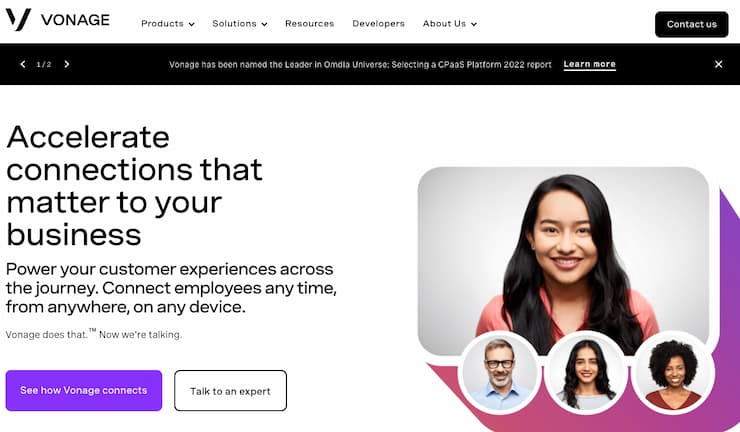The width and height of the screenshot is (740, 432).
Task: Click the Vonage V logo icon
Action: pyautogui.click(x=18, y=19)
